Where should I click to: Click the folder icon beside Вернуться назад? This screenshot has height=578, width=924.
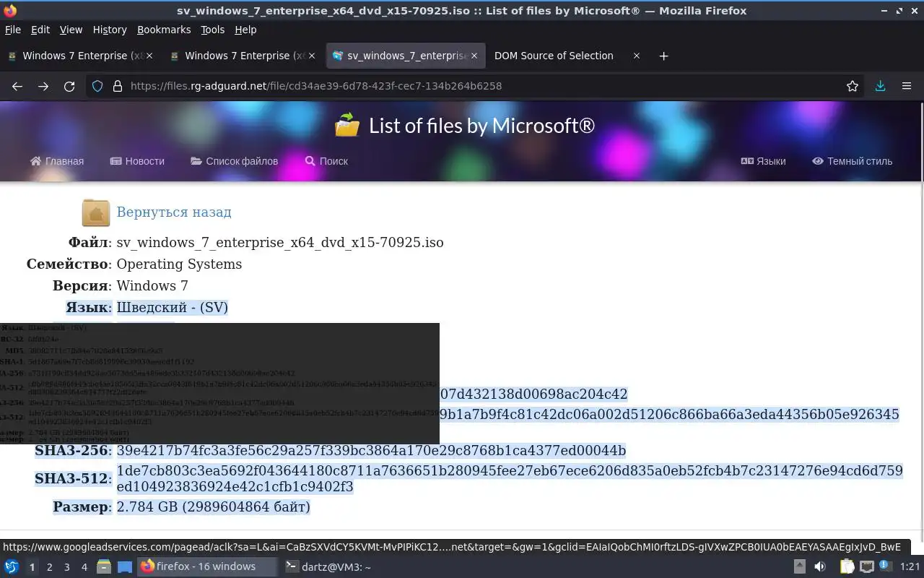pos(95,212)
